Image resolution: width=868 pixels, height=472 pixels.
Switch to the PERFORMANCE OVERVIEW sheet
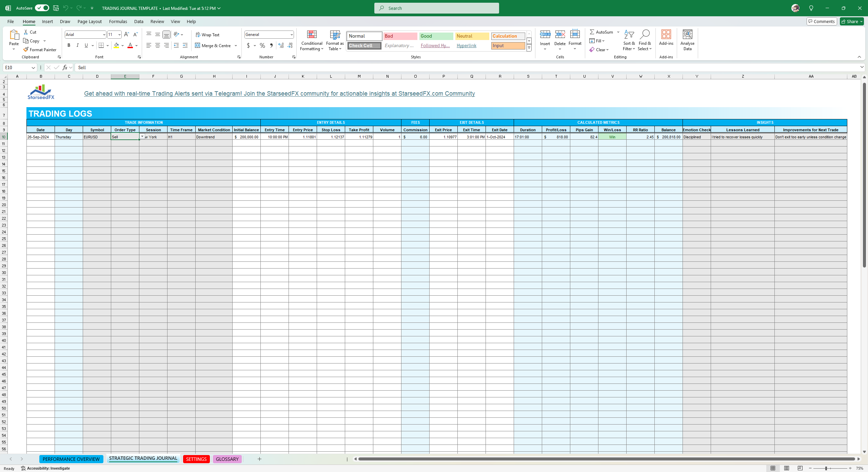tap(71, 459)
